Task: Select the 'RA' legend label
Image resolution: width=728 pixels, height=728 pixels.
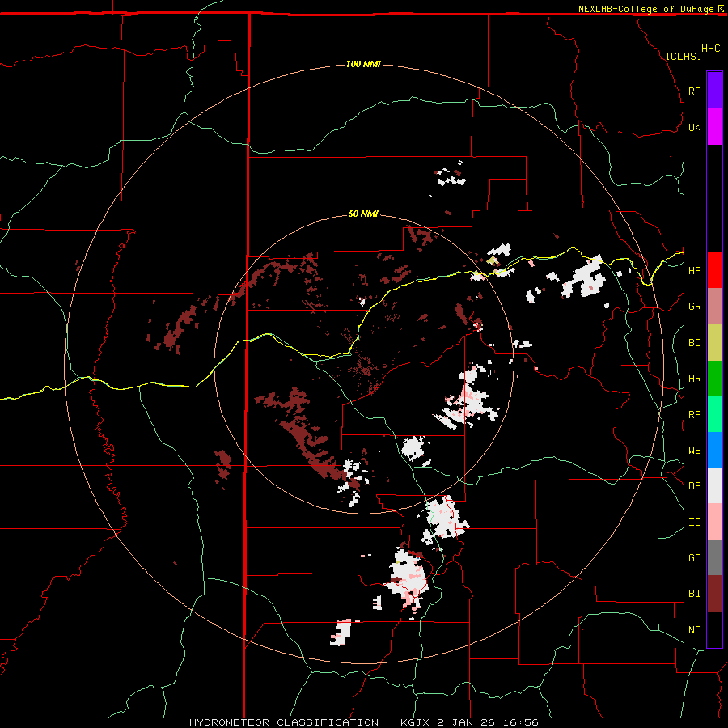Action: pyautogui.click(x=694, y=415)
